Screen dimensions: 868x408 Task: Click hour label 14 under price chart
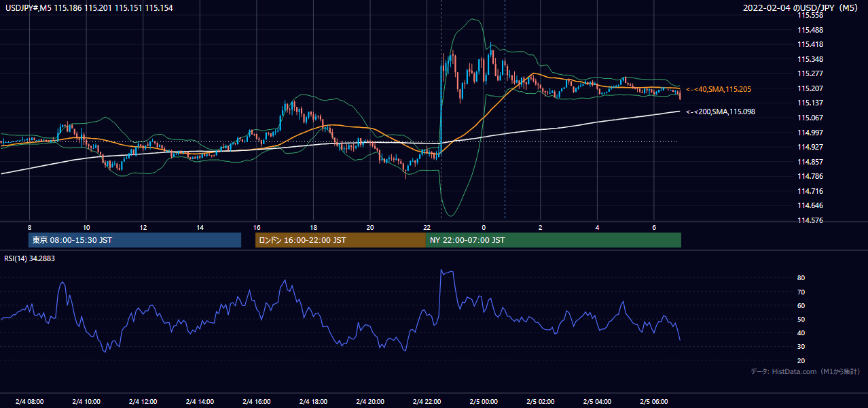click(200, 226)
